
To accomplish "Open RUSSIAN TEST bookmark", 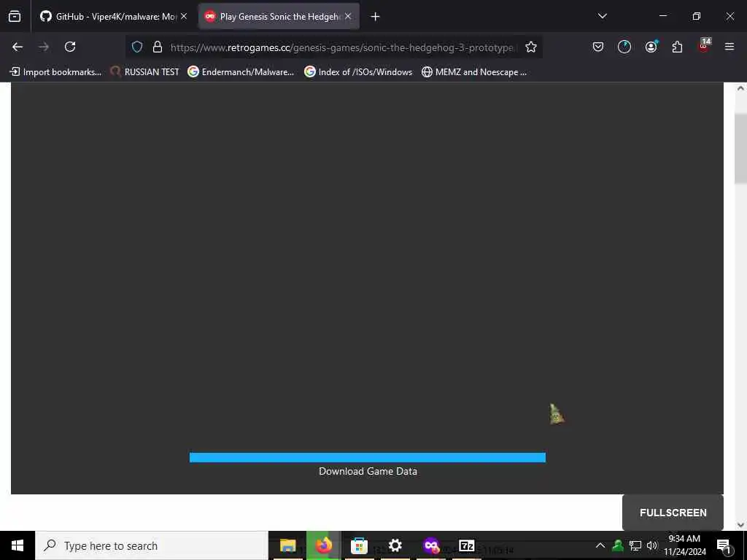I will click(x=144, y=72).
